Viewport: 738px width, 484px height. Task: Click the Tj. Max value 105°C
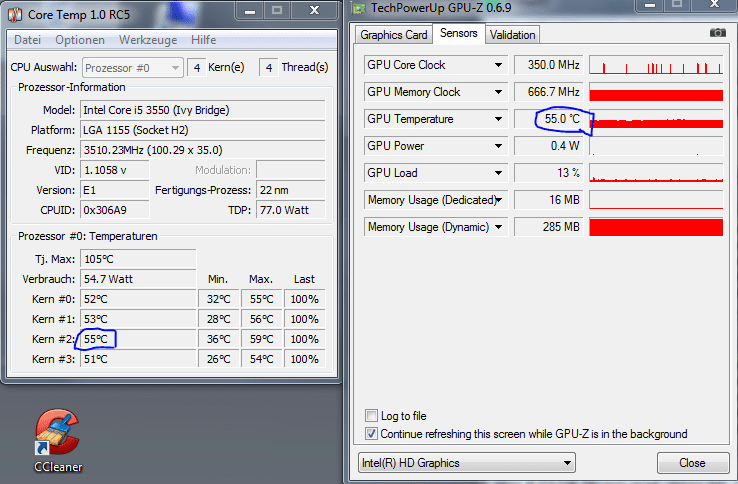pyautogui.click(x=138, y=259)
